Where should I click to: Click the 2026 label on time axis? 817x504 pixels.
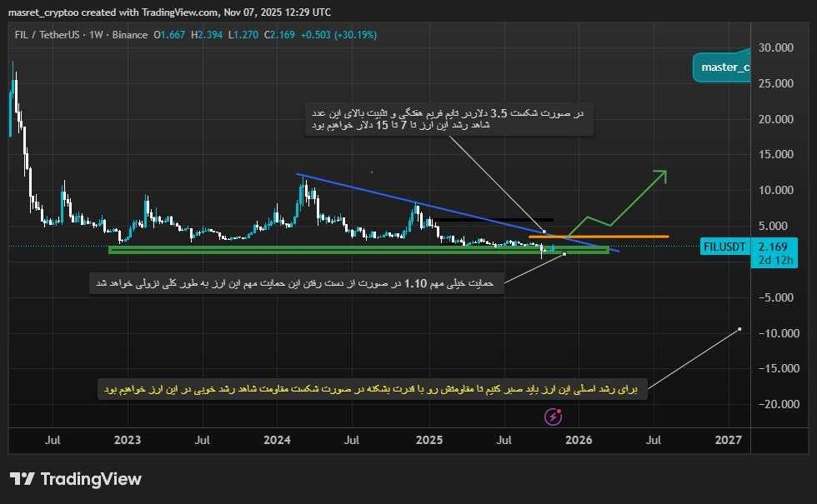coord(579,439)
